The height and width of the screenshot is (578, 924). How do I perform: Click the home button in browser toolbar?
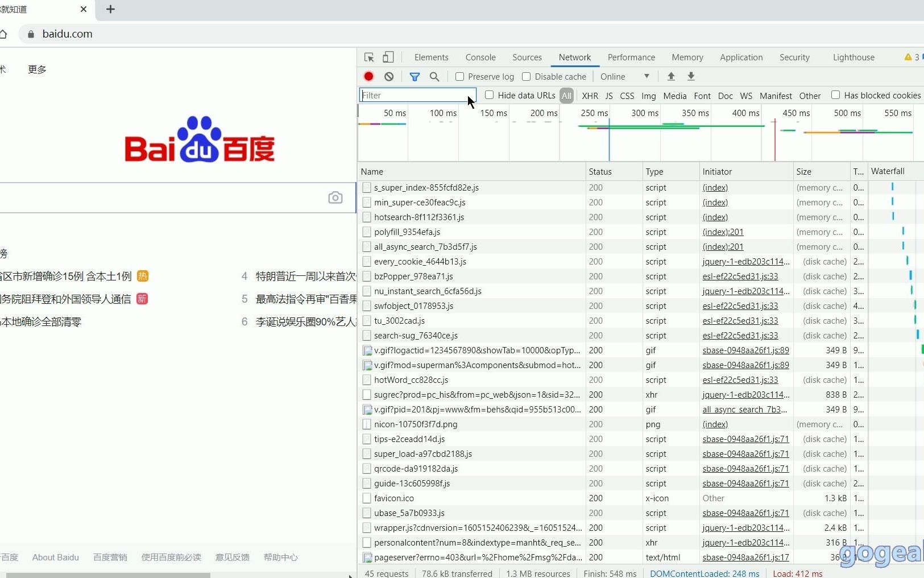click(3, 34)
